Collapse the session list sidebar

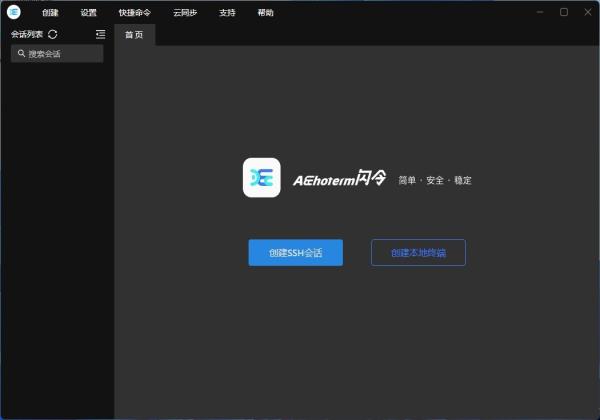101,34
